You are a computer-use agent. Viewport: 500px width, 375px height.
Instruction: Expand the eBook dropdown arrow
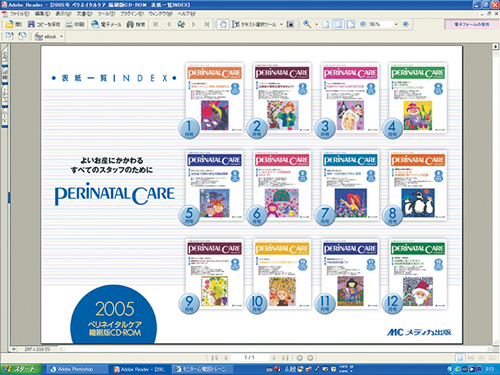pos(61,37)
